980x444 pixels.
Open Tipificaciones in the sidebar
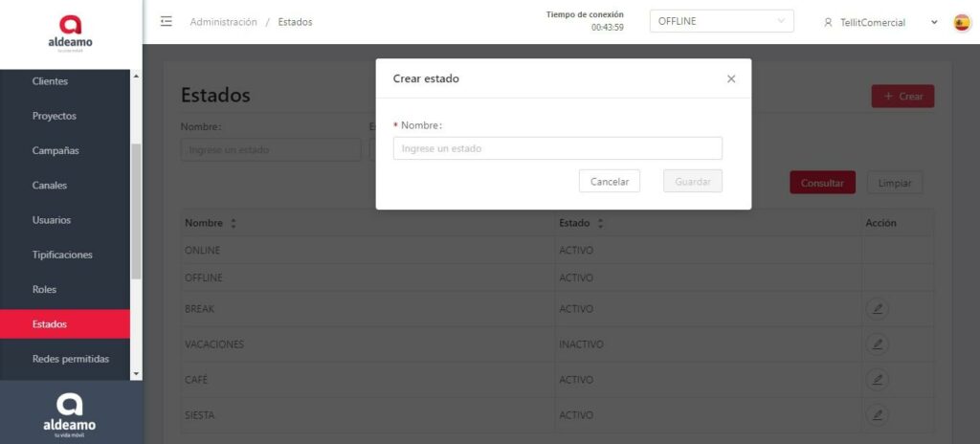62,255
